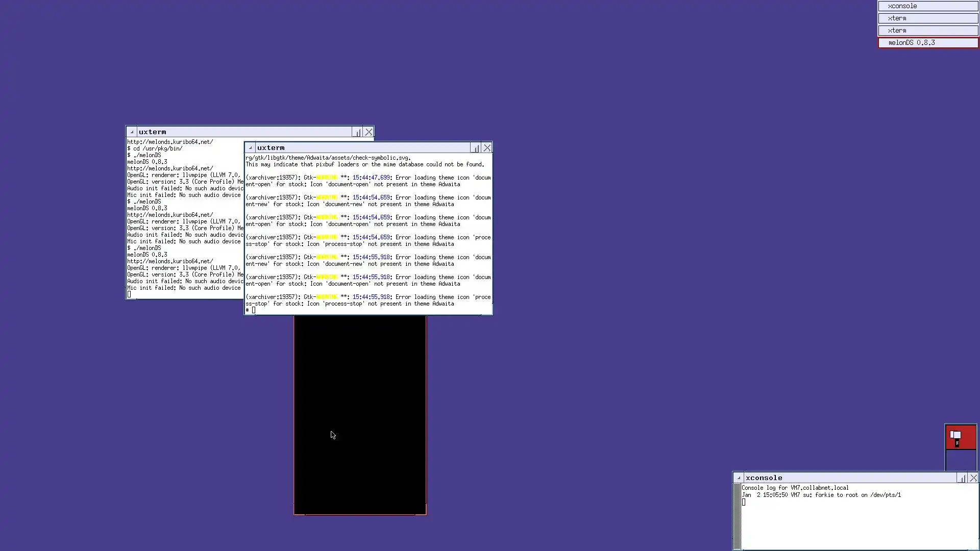980x551 pixels.
Task: Switch to the empty lower pager workspace
Action: point(961,460)
